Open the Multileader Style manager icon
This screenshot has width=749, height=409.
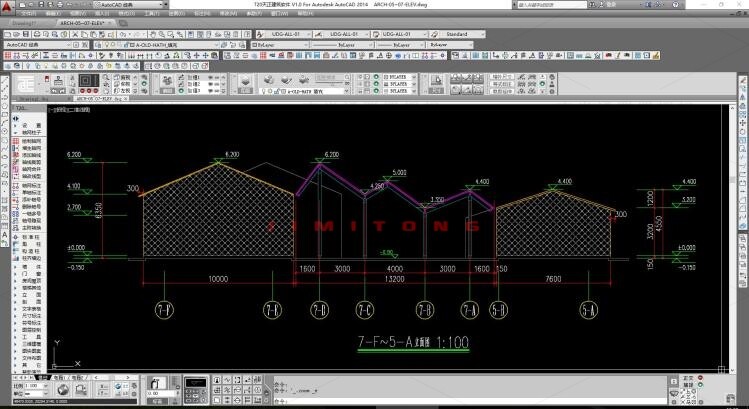pos(434,34)
